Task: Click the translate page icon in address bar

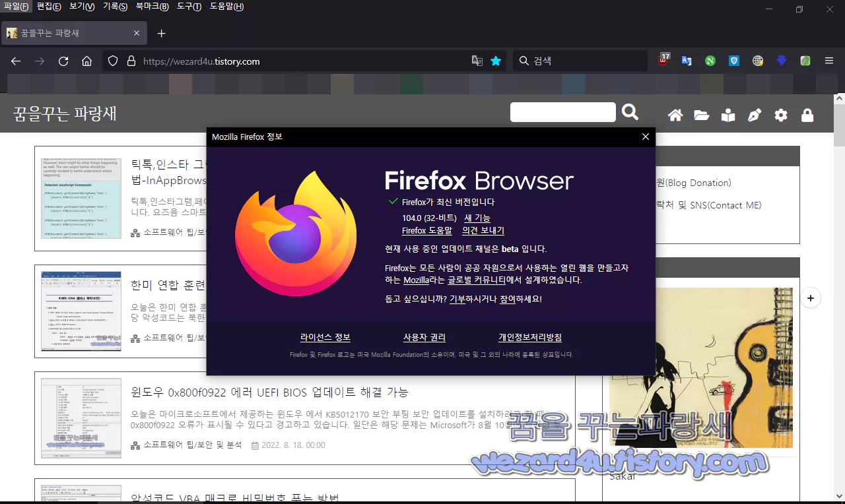Action: pyautogui.click(x=477, y=61)
